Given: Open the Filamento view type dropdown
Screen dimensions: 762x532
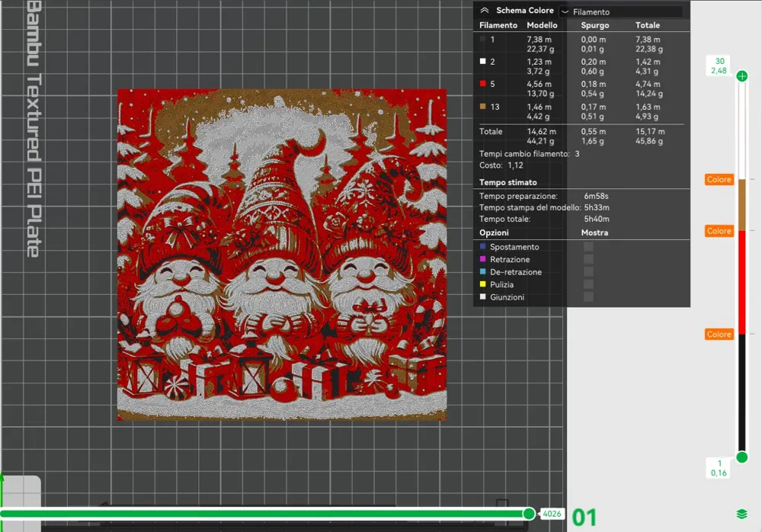Looking at the screenshot, I should click(622, 11).
